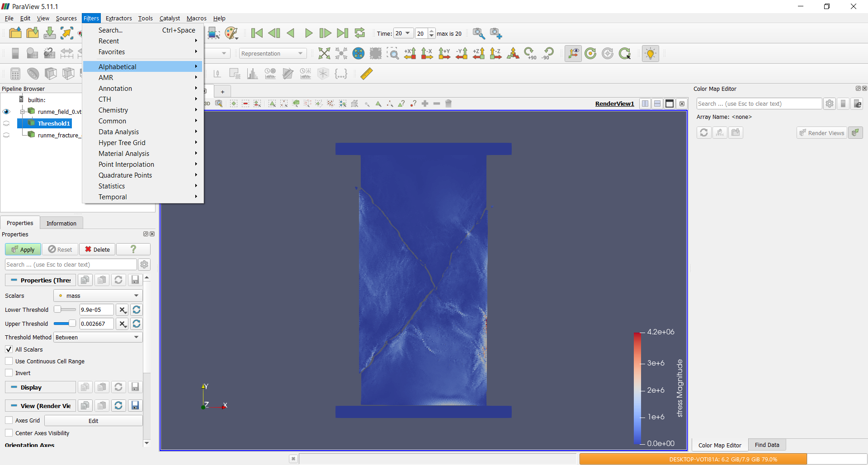Screen dimensions: 868x465
Task: Check the All Scalars checkbox
Action: [x=9, y=349]
